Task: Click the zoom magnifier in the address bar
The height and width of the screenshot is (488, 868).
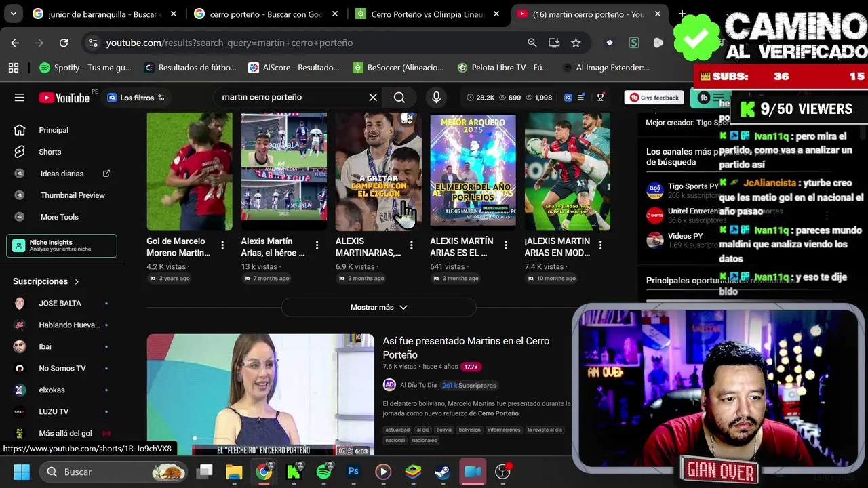Action: tap(532, 43)
